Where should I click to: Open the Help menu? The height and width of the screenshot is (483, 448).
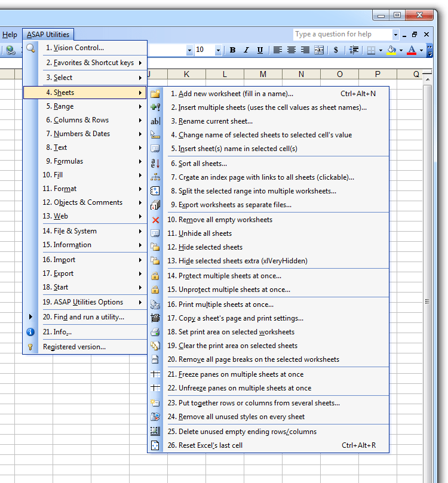click(x=10, y=35)
